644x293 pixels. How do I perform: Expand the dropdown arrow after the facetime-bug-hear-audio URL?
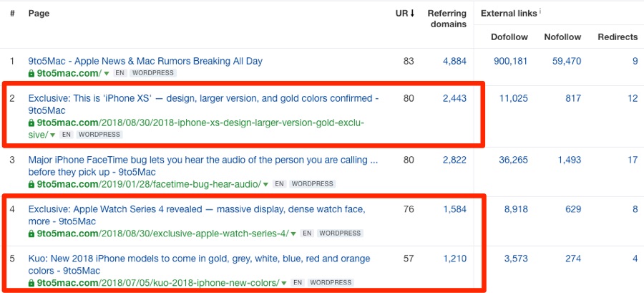(265, 185)
